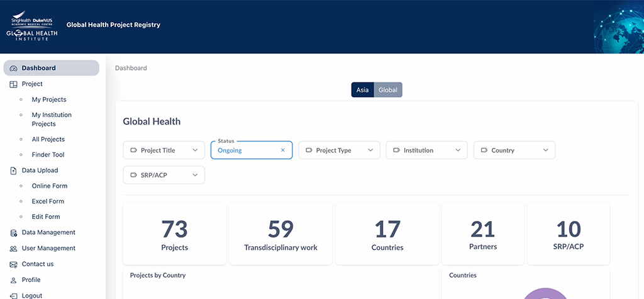This screenshot has width=644, height=299.
Task: Go to My Projects
Action: click(49, 99)
